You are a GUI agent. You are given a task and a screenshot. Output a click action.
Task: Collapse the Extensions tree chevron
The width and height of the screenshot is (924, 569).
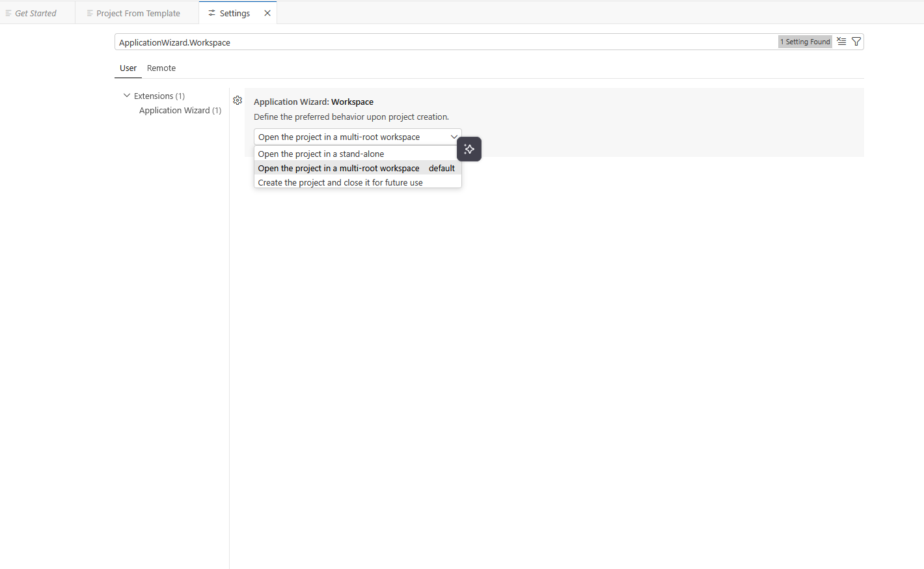[x=127, y=96]
